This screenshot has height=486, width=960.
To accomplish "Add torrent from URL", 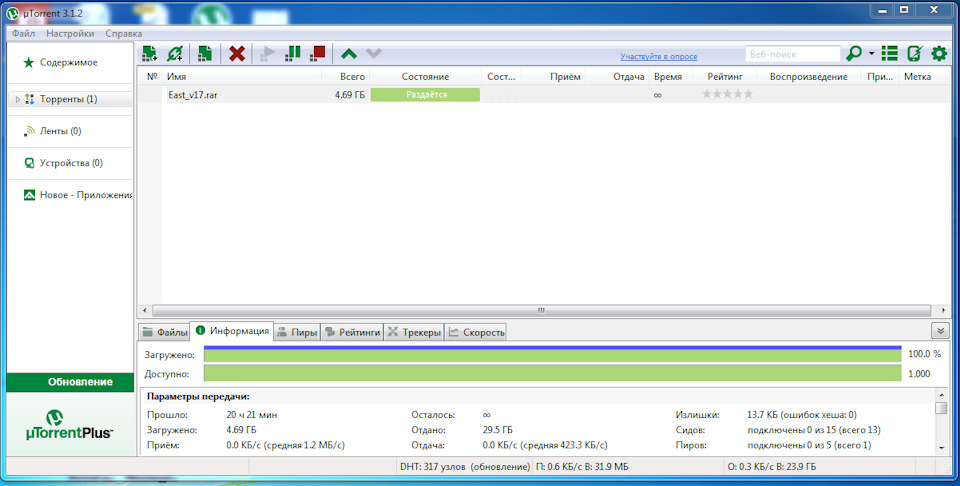I will [x=174, y=54].
